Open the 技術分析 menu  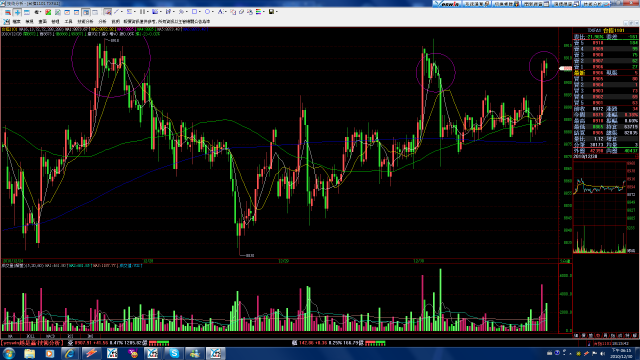coord(85,21)
